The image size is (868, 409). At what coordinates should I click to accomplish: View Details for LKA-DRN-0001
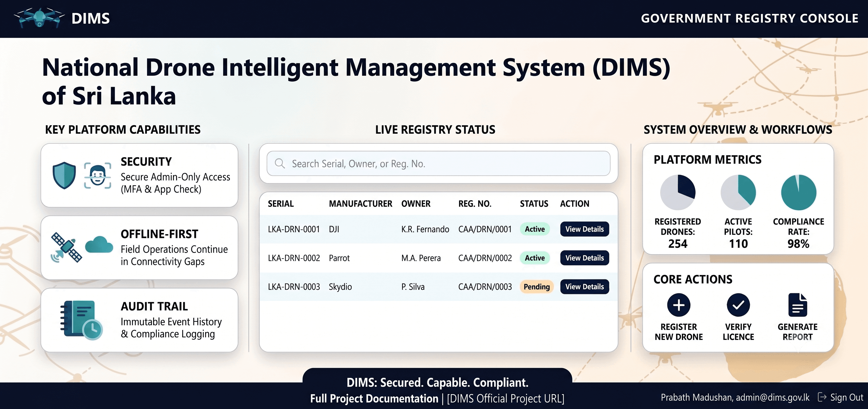(585, 229)
